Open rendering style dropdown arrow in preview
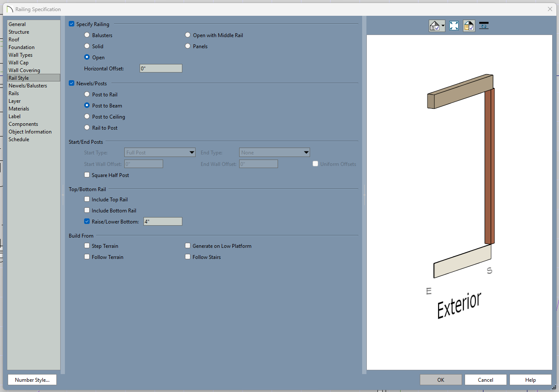This screenshot has height=392, width=559. tap(443, 26)
